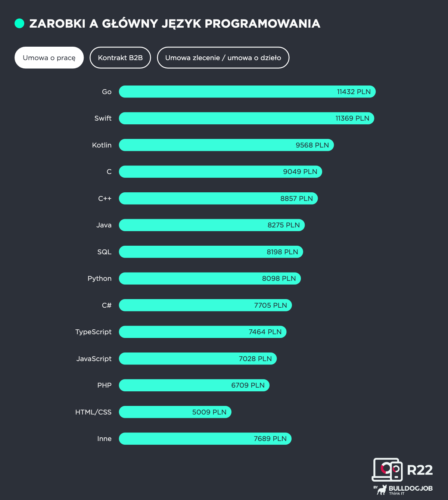Viewport: 448px width, 500px height.
Task: Select the Python salary bar
Action: [x=209, y=279]
